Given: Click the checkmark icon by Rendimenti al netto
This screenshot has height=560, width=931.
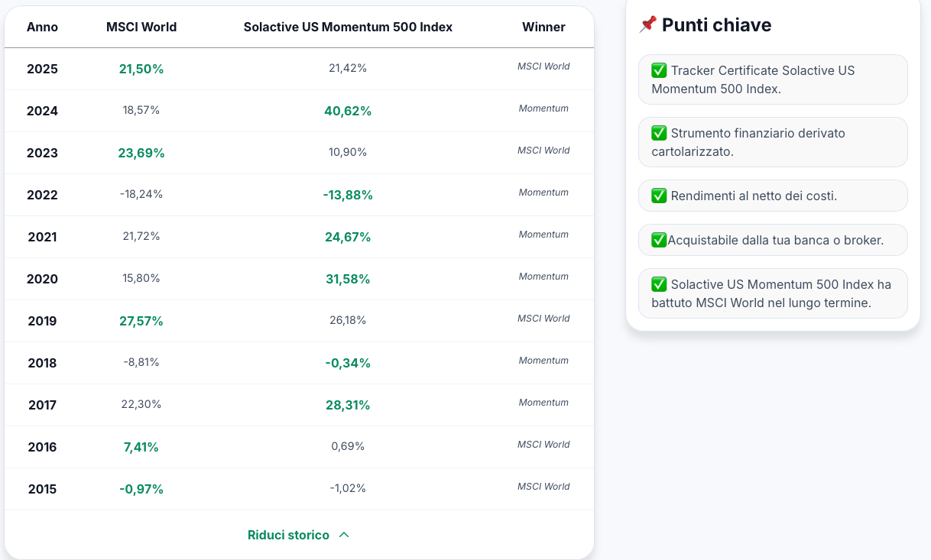Looking at the screenshot, I should [659, 196].
